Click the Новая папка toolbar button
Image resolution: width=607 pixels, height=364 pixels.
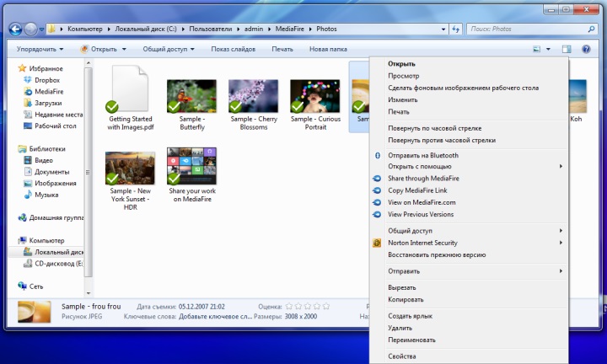point(328,49)
